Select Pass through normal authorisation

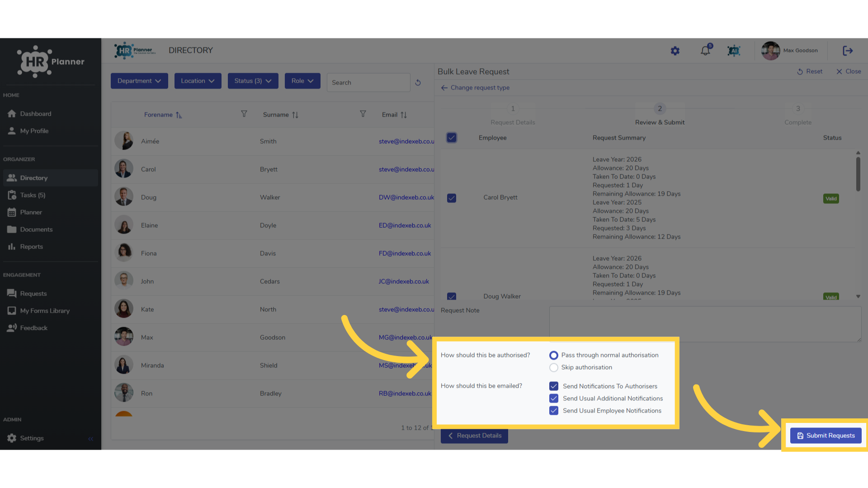(x=554, y=356)
